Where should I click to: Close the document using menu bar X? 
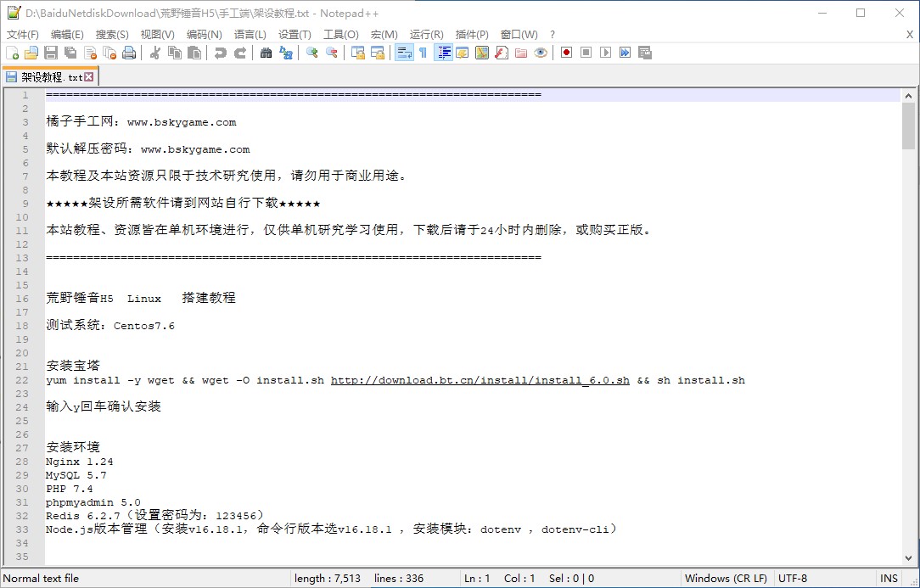pos(910,35)
